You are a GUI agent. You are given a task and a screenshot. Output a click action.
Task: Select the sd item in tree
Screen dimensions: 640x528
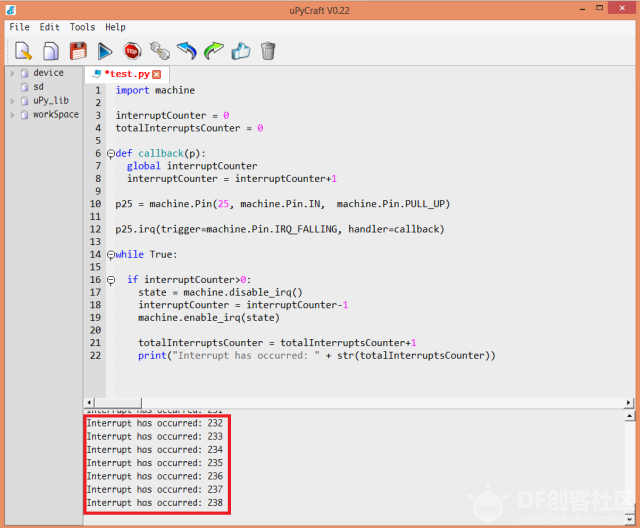38,87
